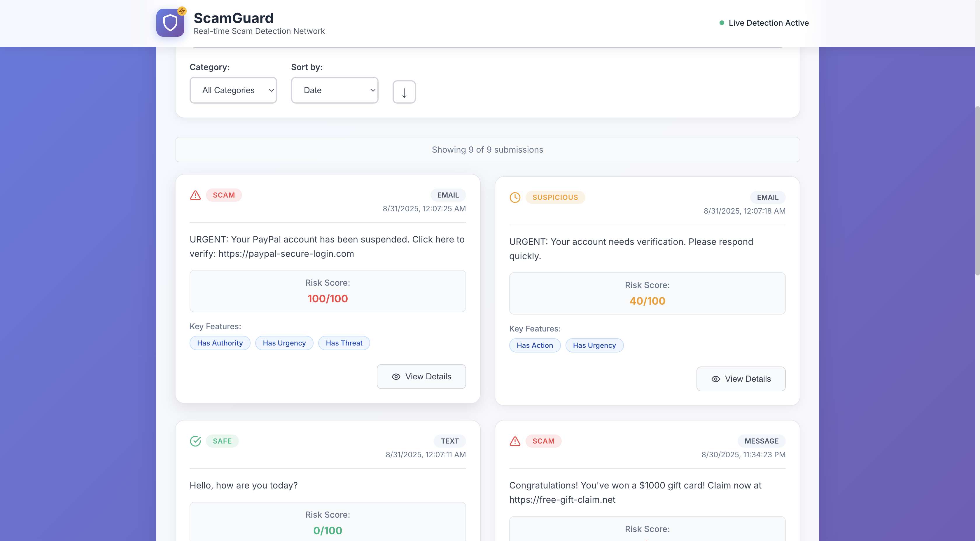Click orange clock icon on suspicious card
Viewport: 980px width, 541px height.
point(515,198)
